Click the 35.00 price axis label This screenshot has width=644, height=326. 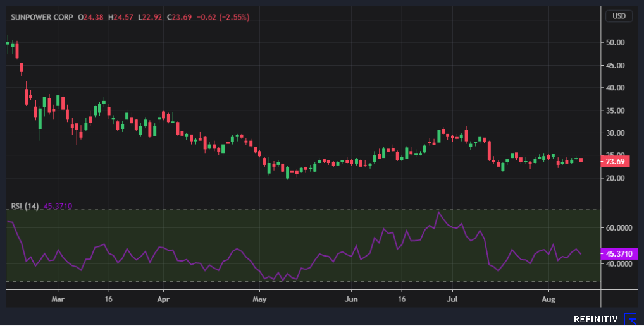tap(616, 111)
